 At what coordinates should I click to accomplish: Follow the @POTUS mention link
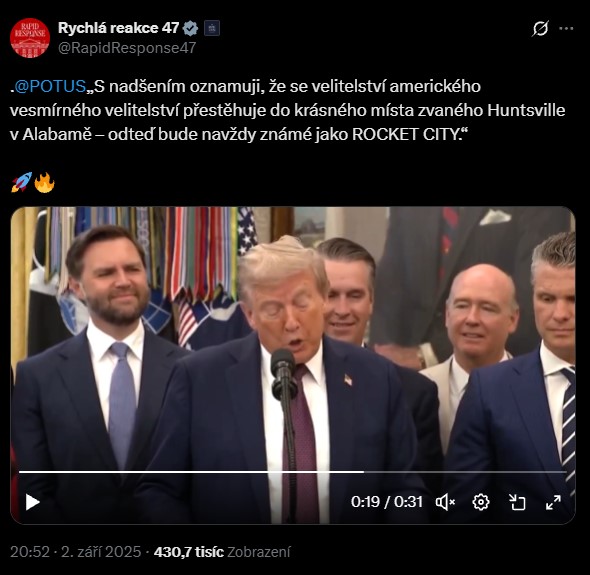coord(50,87)
